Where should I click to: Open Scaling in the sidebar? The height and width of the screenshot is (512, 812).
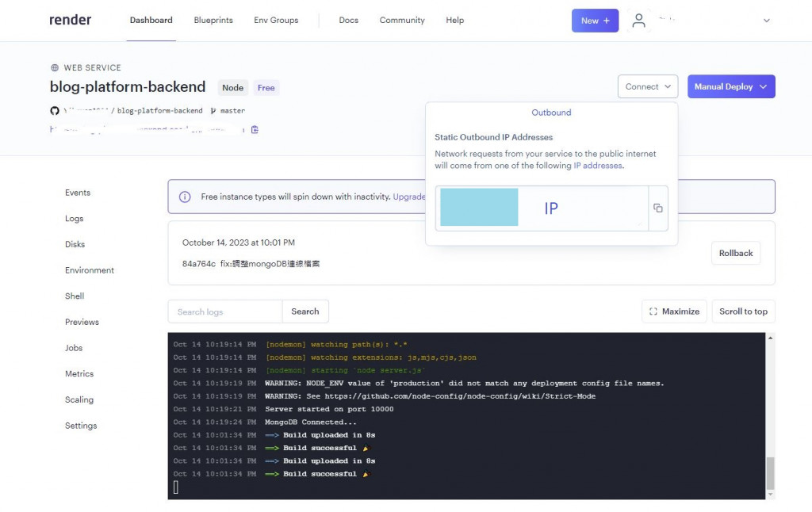point(79,399)
